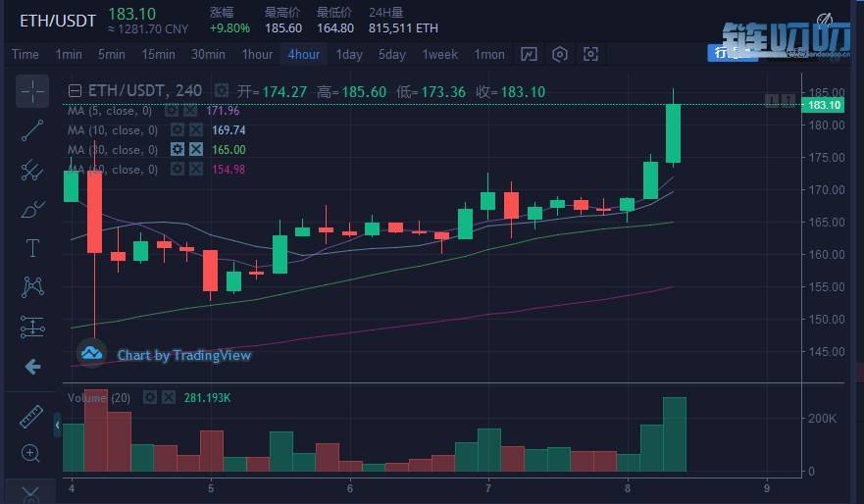
Task: Click the MA 5 value 171.96
Action: click(x=223, y=111)
